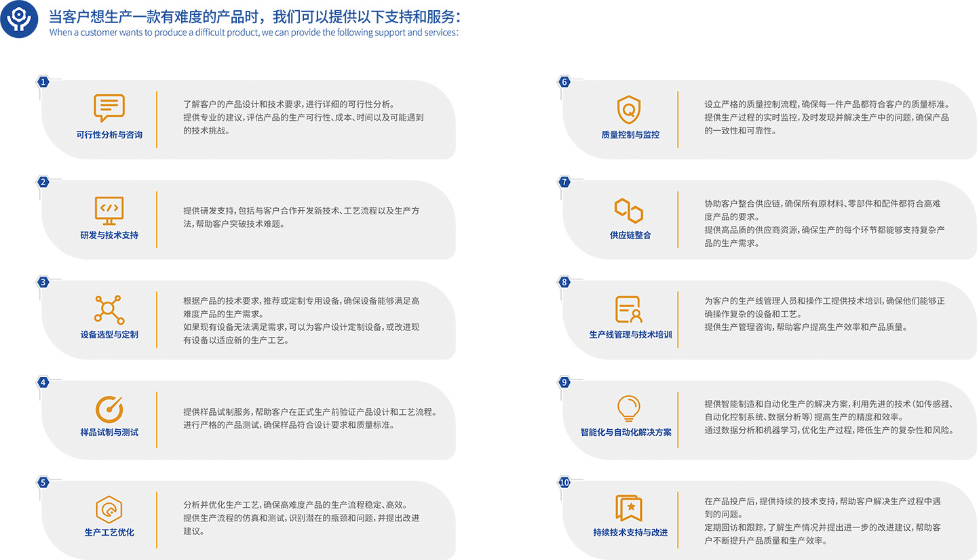The image size is (977, 560).
Task: Click the number 1 hexagon badge
Action: (x=43, y=82)
